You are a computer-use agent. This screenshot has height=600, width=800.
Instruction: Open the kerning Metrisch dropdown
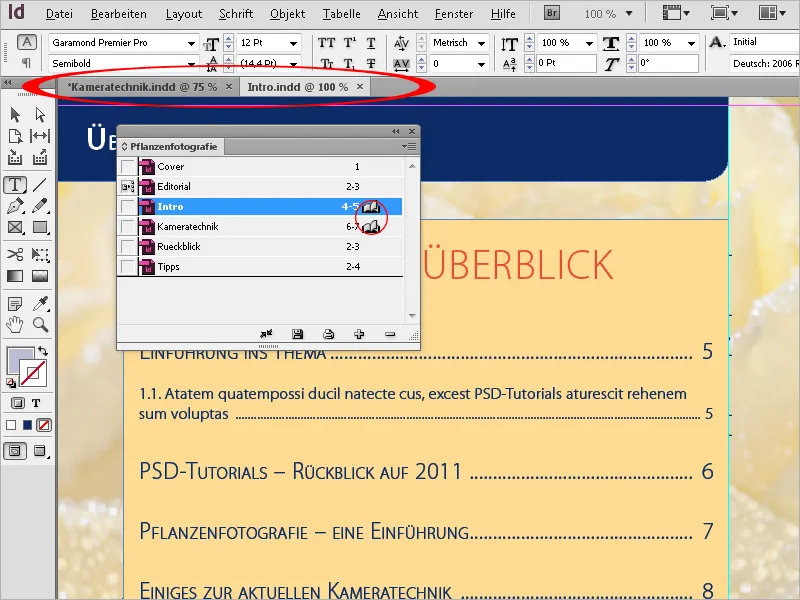tap(481, 43)
